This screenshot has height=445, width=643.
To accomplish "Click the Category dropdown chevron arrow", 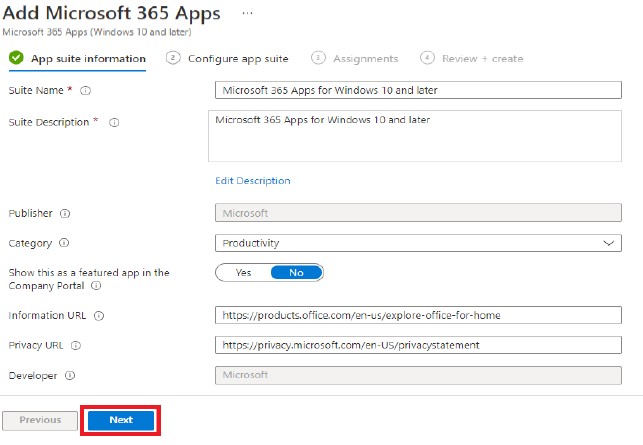I will click(609, 243).
